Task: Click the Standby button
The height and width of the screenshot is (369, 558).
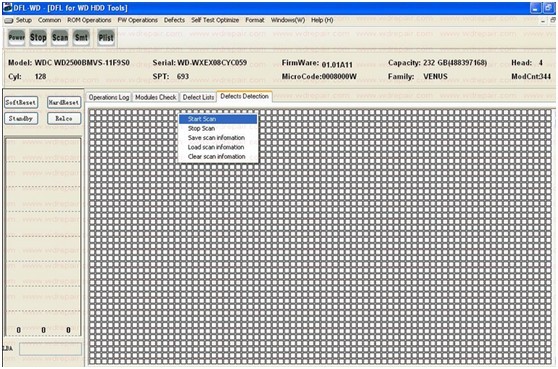Action: point(21,118)
